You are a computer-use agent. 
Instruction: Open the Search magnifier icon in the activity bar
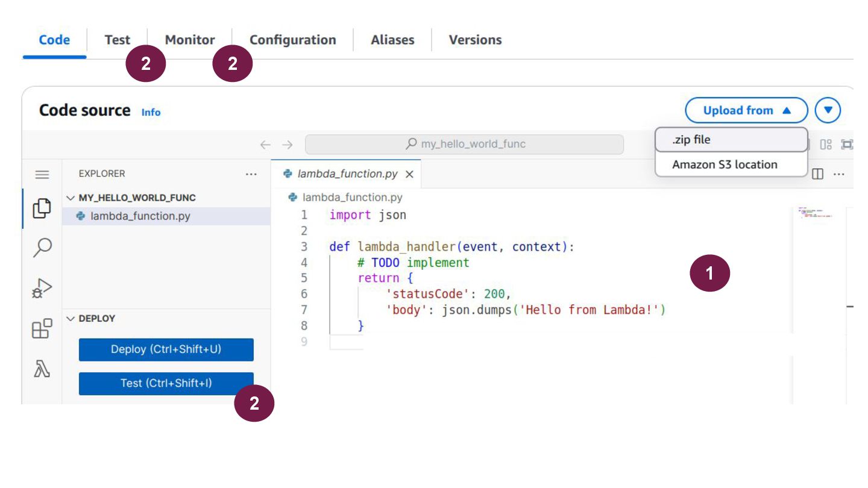(42, 247)
